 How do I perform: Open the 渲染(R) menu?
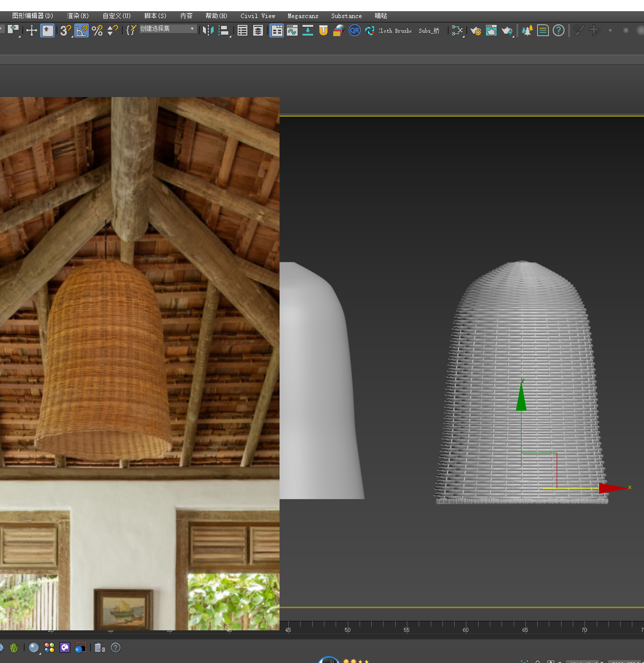click(78, 16)
